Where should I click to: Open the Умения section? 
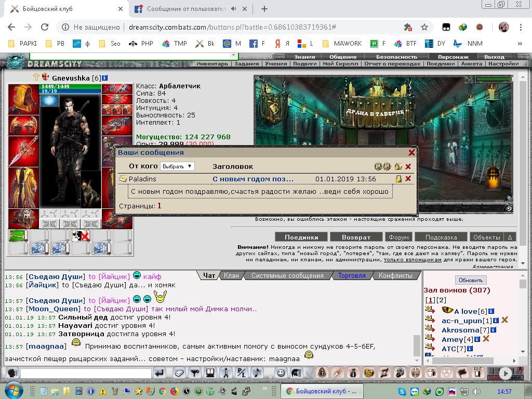(276, 63)
